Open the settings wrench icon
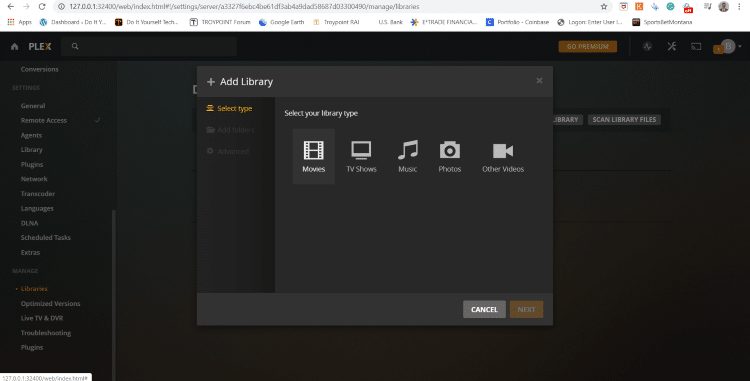750x381 pixels. pyautogui.click(x=672, y=46)
